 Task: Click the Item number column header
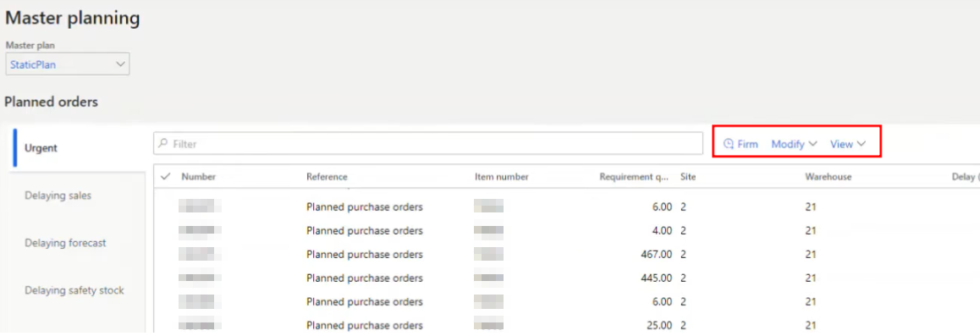coord(502,177)
